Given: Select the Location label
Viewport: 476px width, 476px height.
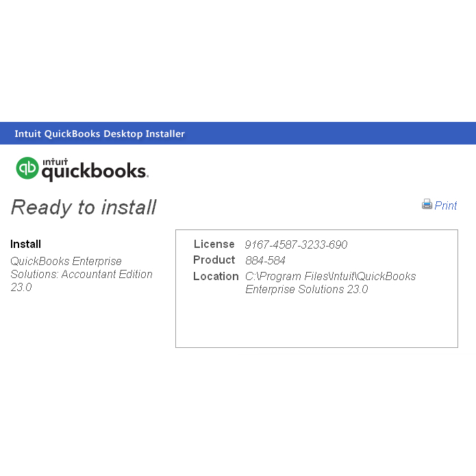Looking at the screenshot, I should (x=216, y=276).
